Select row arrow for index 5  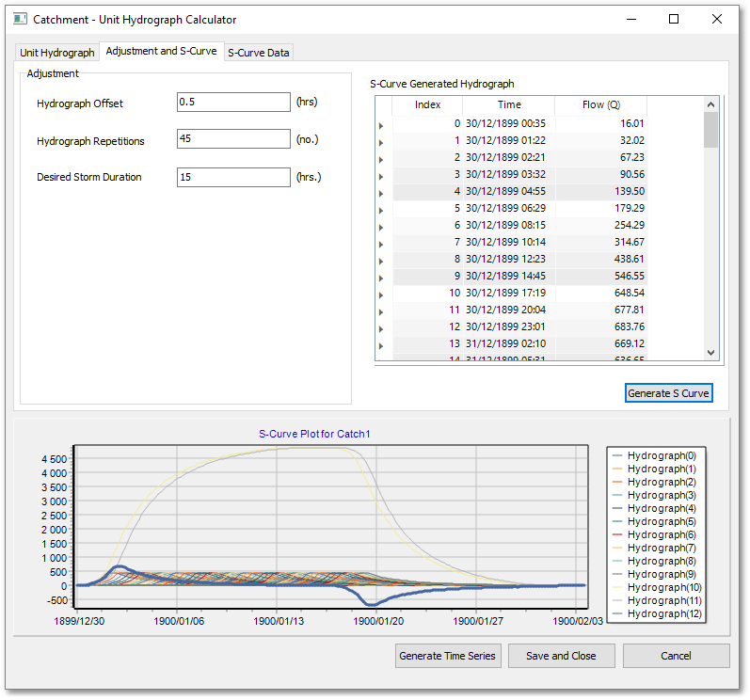[x=381, y=211]
